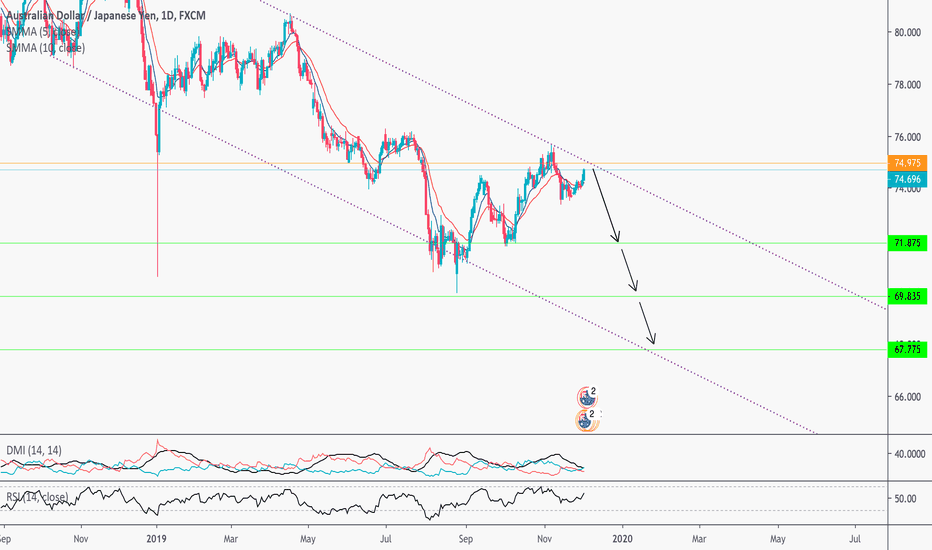Viewport: 932px width, 550px height.
Task: Click the lower economic event icon
Action: tap(587, 420)
